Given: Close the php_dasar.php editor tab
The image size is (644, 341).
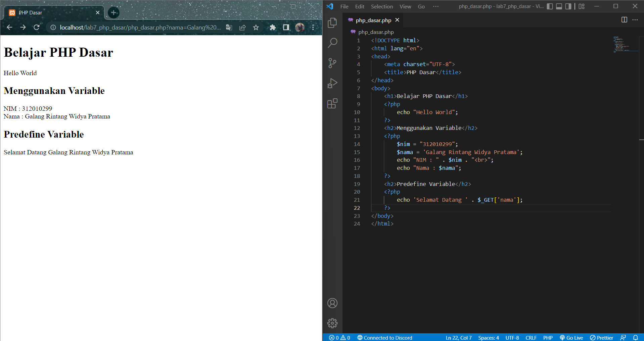Looking at the screenshot, I should point(397,20).
